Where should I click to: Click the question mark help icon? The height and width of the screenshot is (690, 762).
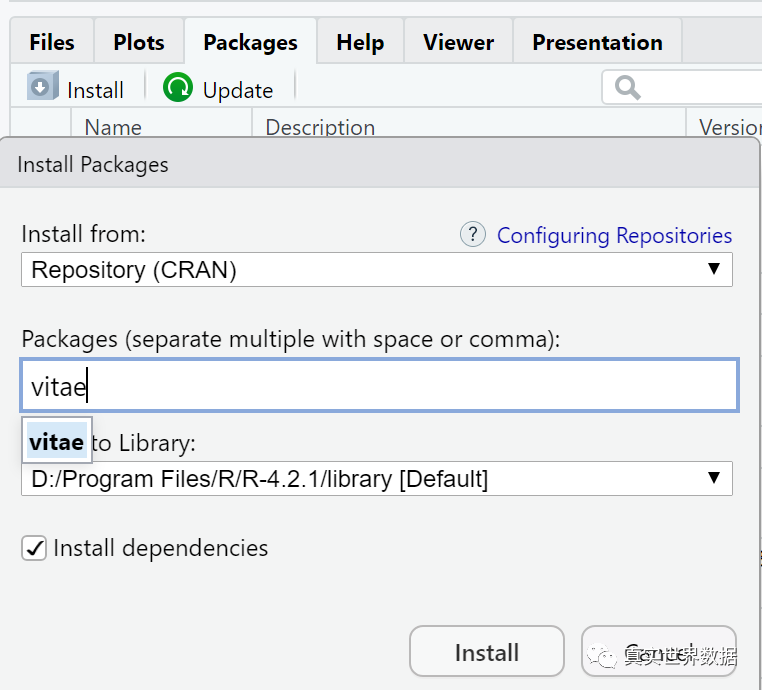tap(472, 234)
